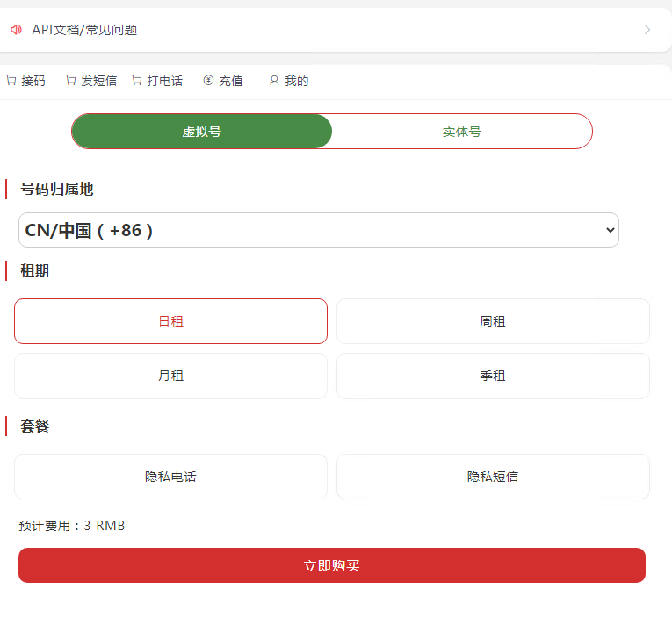
Task: Select the 季租 rental period
Action: (493, 376)
